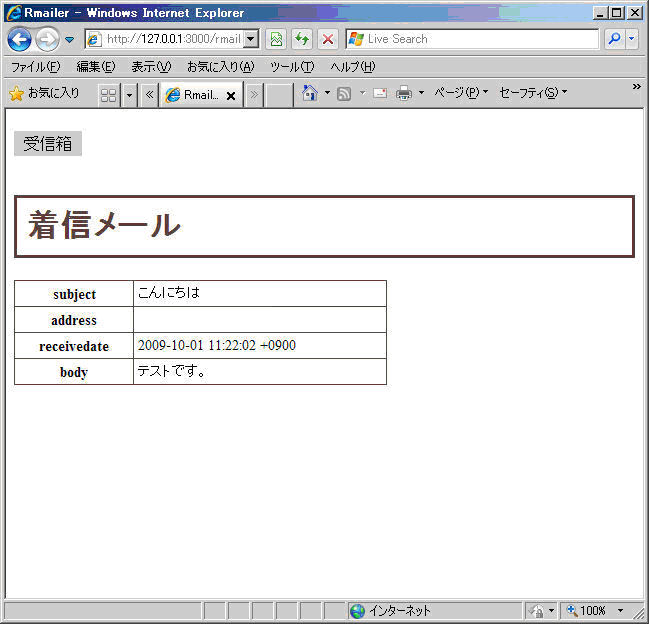The height and width of the screenshot is (624, 649).
Task: Open the ファイル(F) menu
Action: pos(36,67)
